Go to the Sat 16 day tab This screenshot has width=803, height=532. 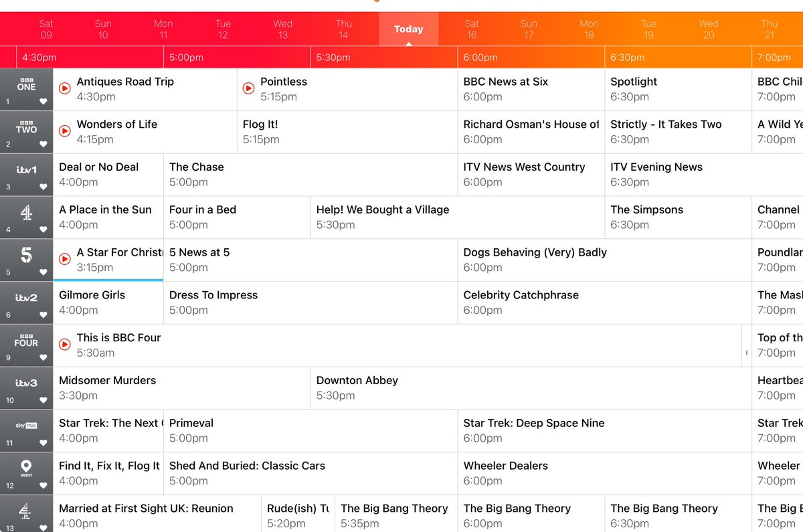pyautogui.click(x=472, y=29)
